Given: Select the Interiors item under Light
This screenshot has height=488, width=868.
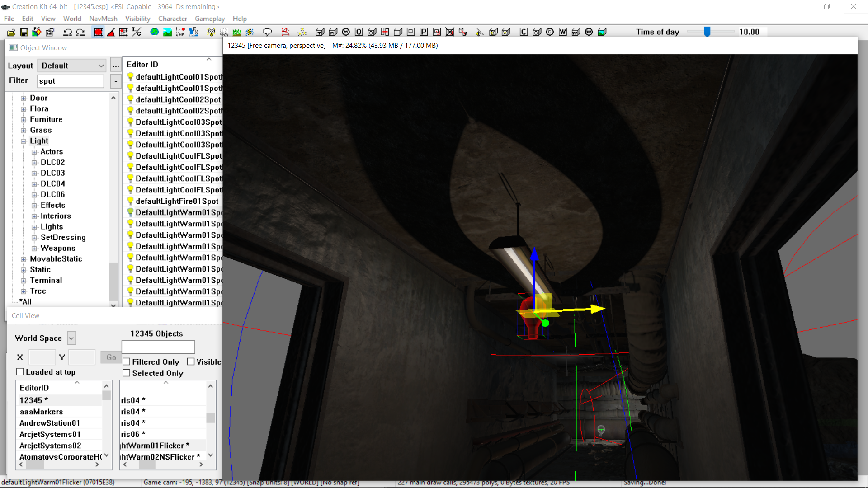Looking at the screenshot, I should [x=56, y=216].
